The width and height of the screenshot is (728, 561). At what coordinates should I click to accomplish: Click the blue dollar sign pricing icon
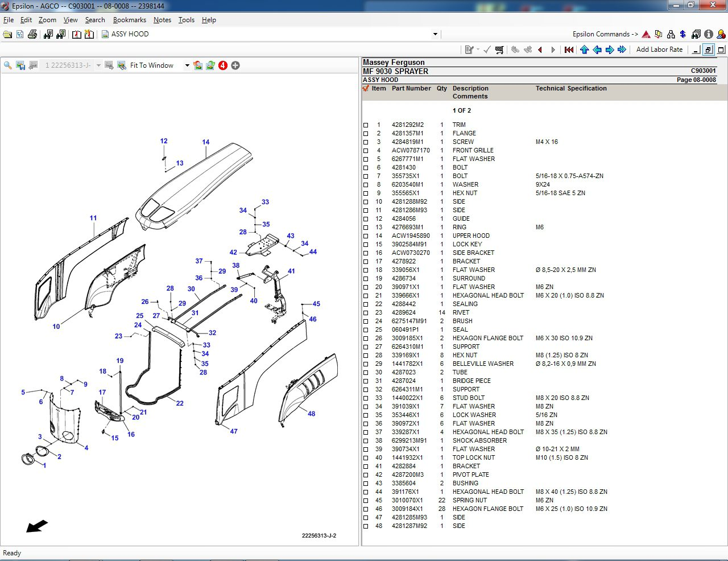click(x=682, y=34)
